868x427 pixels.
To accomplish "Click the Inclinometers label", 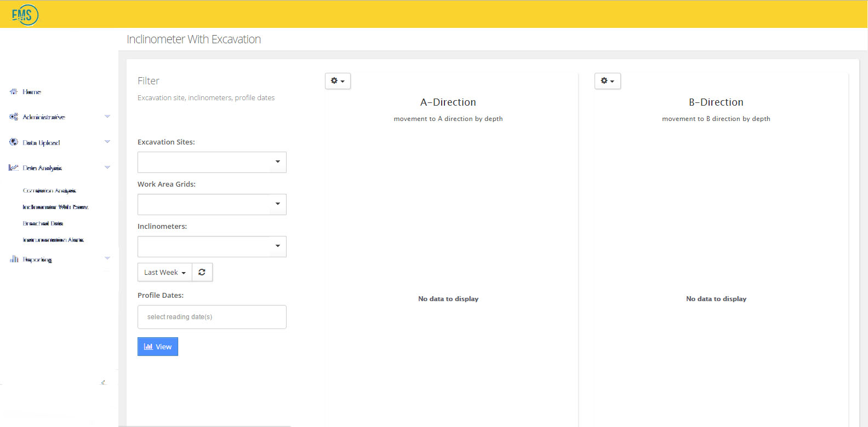I will tap(162, 226).
